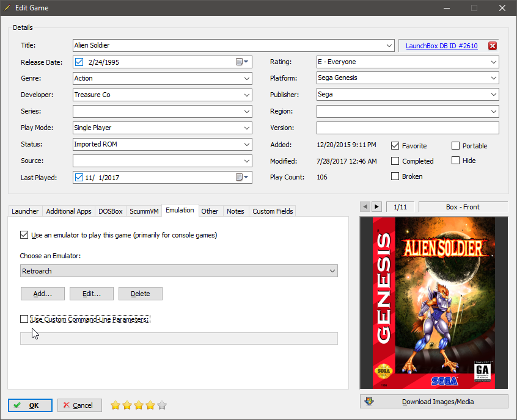Switch to the DOSBox tab
This screenshot has width=517, height=420.
111,211
